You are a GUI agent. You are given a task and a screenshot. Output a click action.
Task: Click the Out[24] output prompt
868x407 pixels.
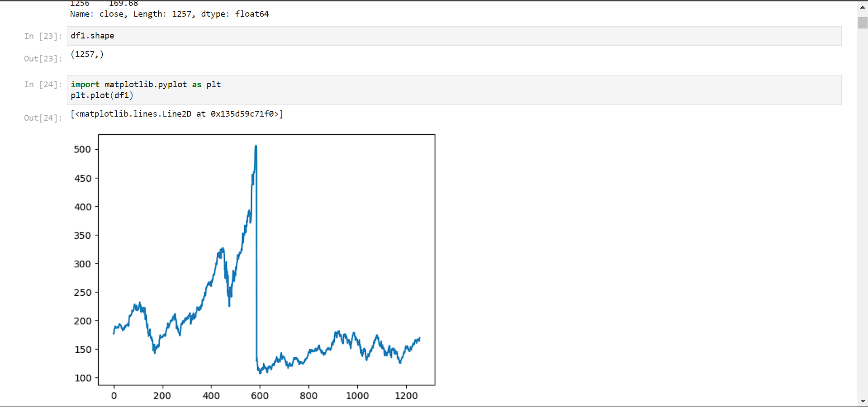[43, 118]
